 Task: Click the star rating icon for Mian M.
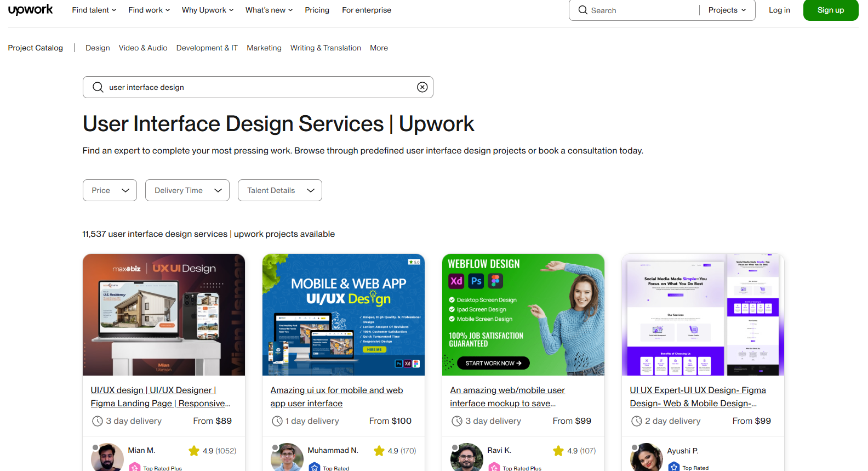pyautogui.click(x=194, y=451)
